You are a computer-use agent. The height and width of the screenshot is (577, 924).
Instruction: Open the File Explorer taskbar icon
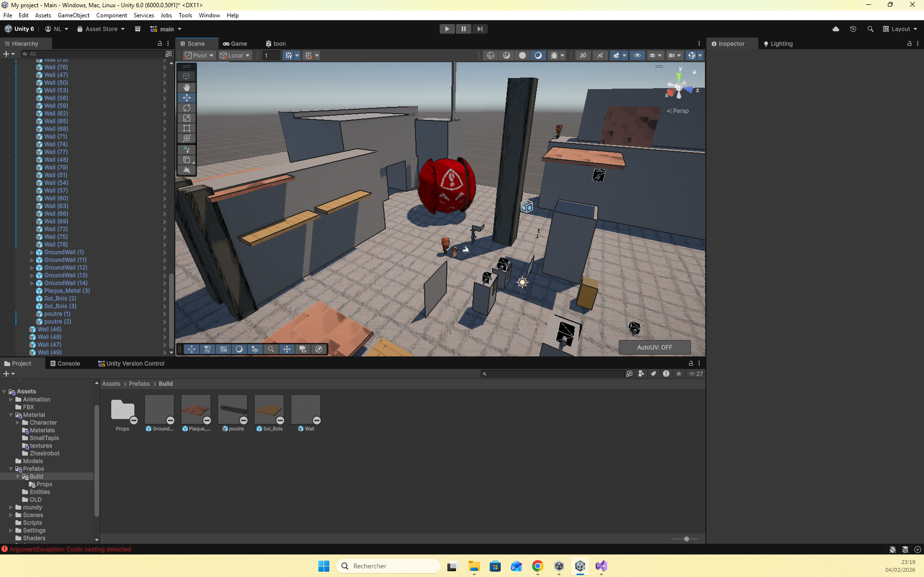[x=474, y=566]
